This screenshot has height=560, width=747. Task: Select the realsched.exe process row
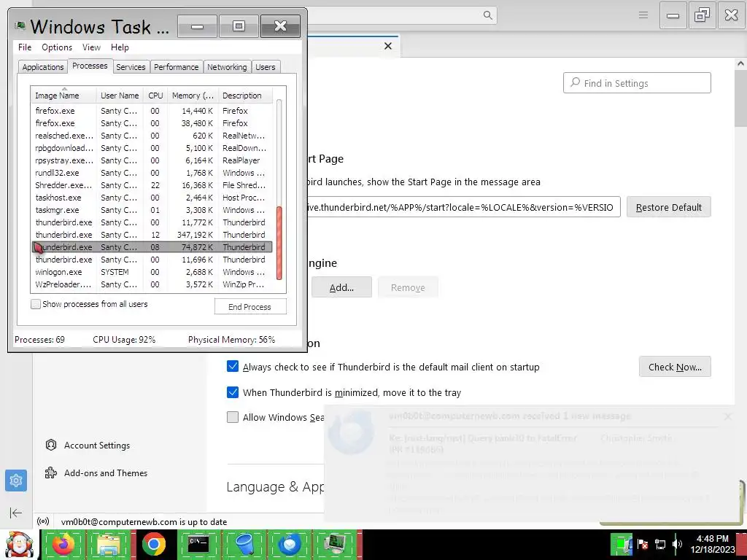[x=152, y=136]
